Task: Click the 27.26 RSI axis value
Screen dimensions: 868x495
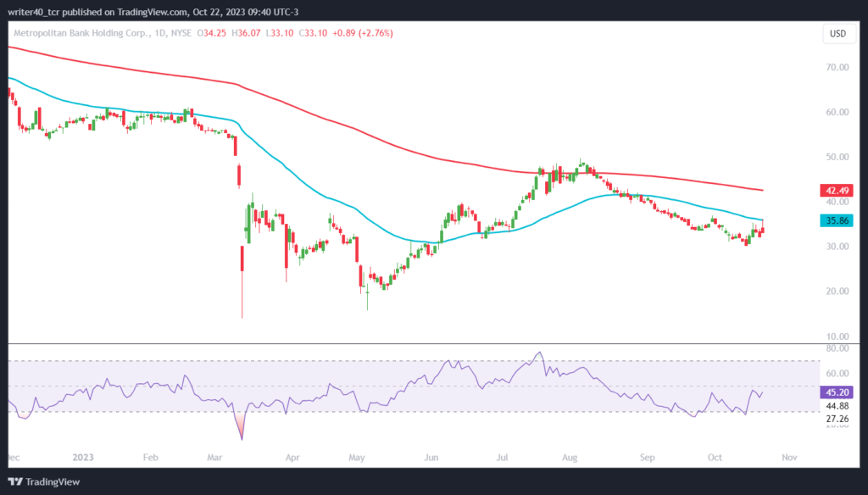Action: 837,419
